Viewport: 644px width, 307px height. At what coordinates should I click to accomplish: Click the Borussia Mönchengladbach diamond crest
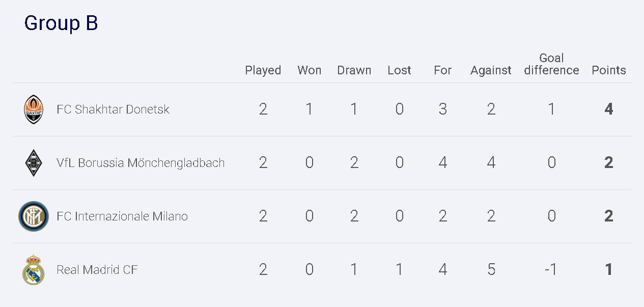click(34, 163)
